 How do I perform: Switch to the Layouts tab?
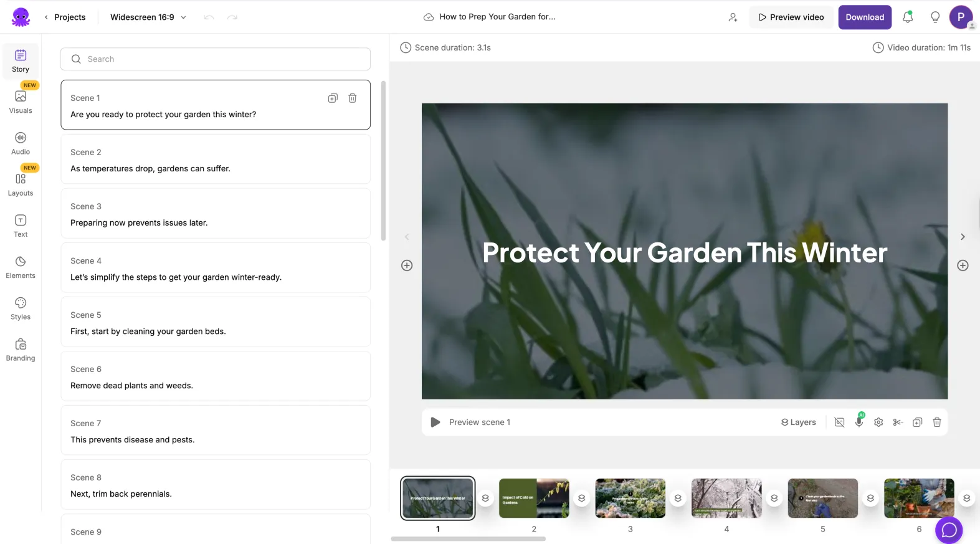click(x=21, y=184)
